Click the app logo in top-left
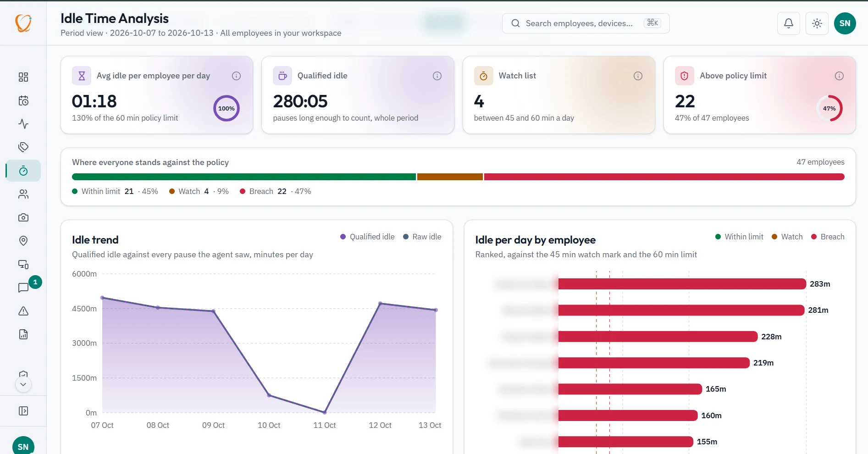Screen dimensions: 868x454 [x=23, y=23]
